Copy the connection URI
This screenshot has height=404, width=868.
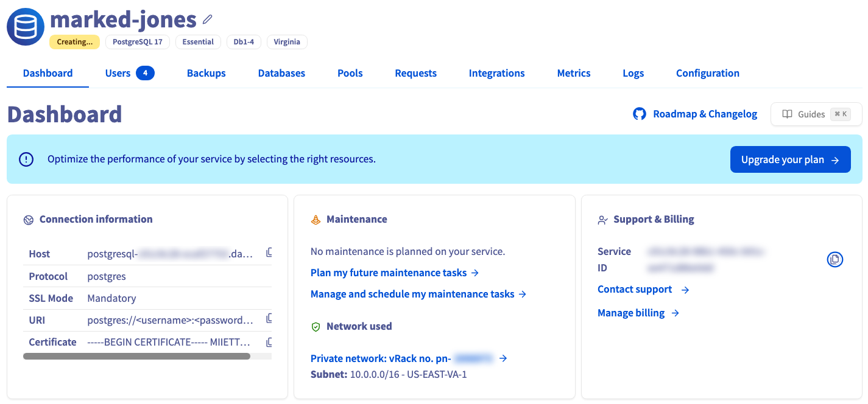[x=269, y=318]
